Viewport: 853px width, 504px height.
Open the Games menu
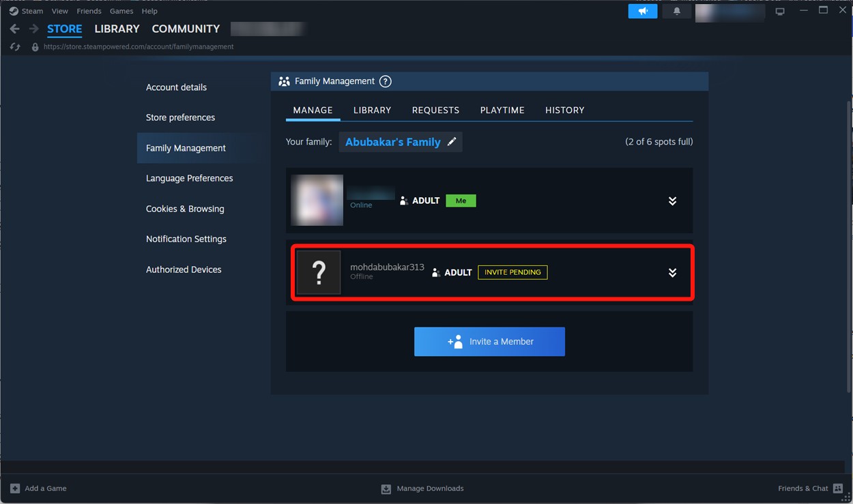click(x=121, y=11)
